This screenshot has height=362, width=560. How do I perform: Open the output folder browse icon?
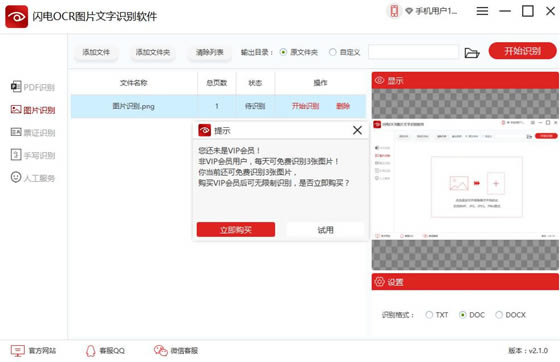pos(471,53)
